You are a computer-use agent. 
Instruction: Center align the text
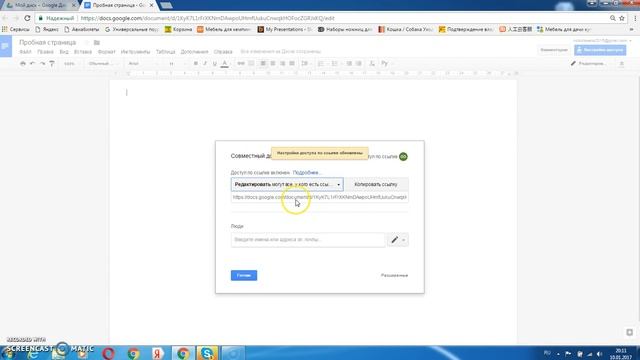[273, 64]
